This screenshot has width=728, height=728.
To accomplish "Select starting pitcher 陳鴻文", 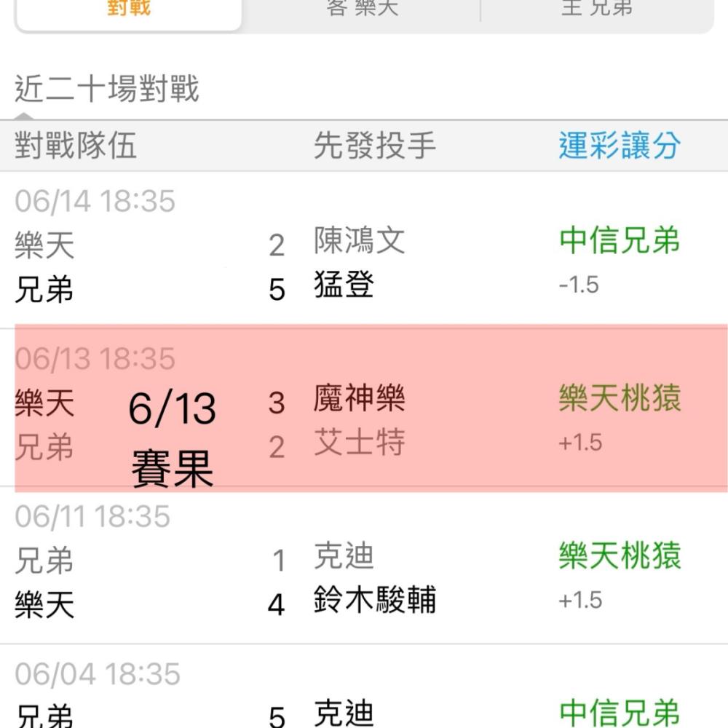I will coord(360,240).
